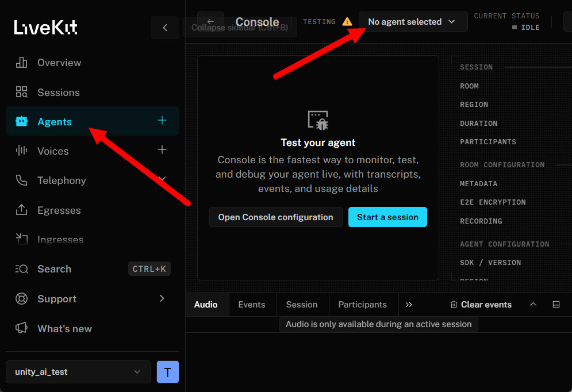Open the Voices section
572x392 pixels.
[x=93, y=151]
